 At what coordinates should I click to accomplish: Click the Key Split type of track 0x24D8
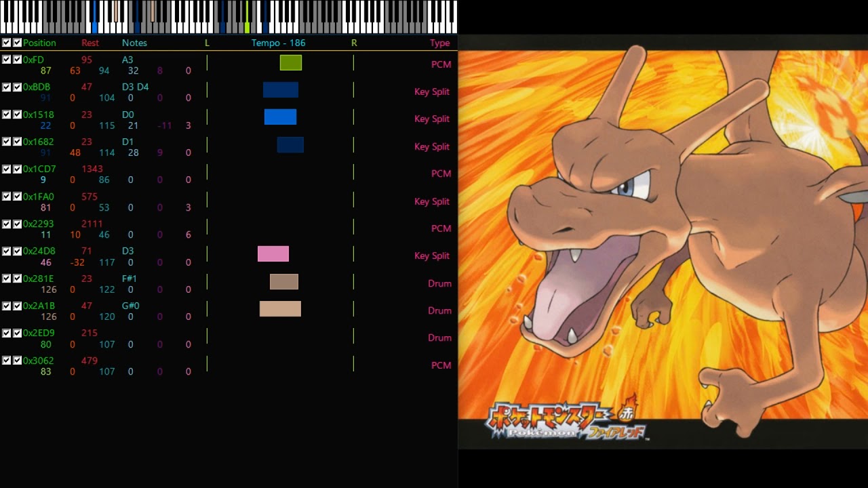[x=432, y=256]
